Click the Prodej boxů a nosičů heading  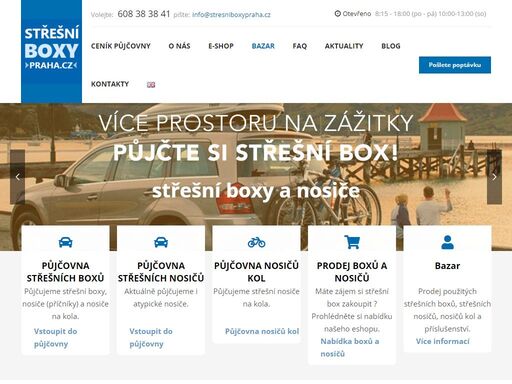352,272
